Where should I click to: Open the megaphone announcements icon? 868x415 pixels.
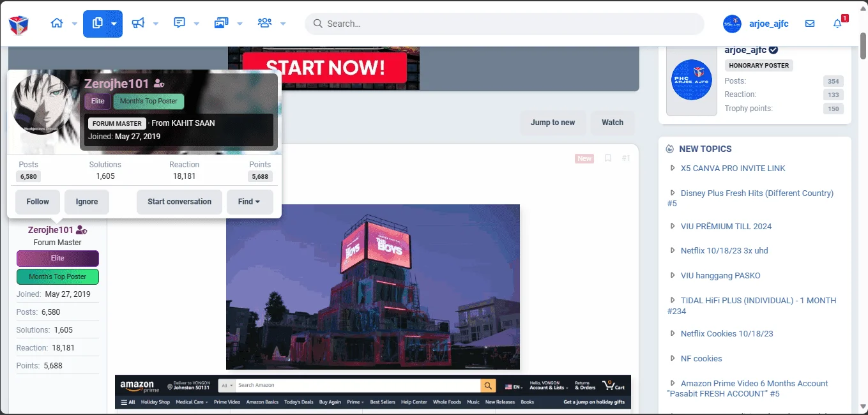(x=138, y=24)
